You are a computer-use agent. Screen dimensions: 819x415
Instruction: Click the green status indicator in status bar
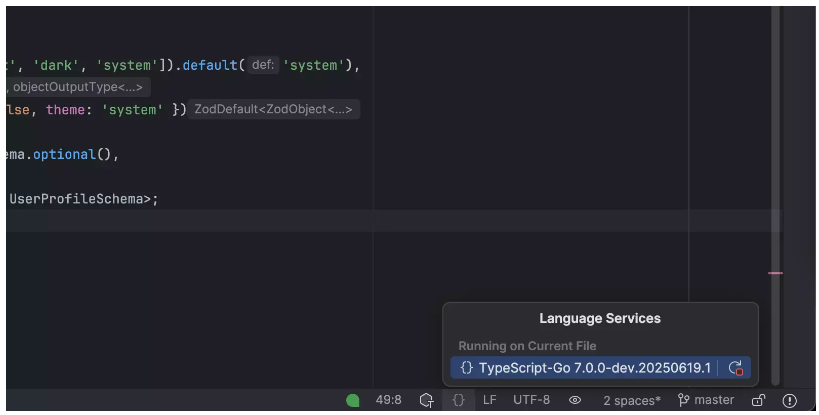point(353,400)
